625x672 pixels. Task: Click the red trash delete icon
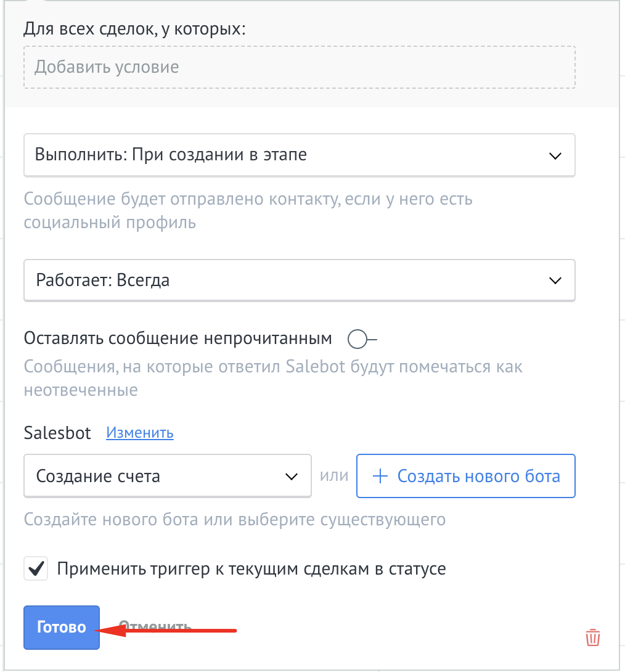592,637
